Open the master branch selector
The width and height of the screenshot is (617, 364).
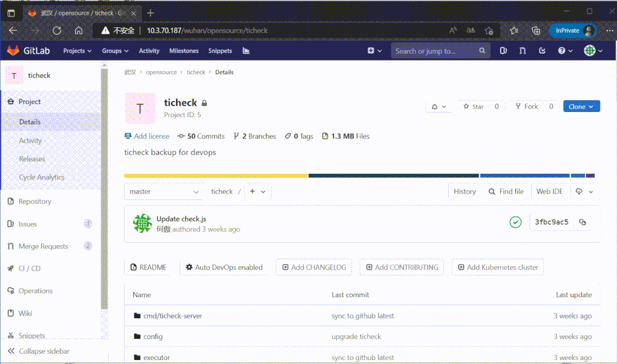pos(164,192)
